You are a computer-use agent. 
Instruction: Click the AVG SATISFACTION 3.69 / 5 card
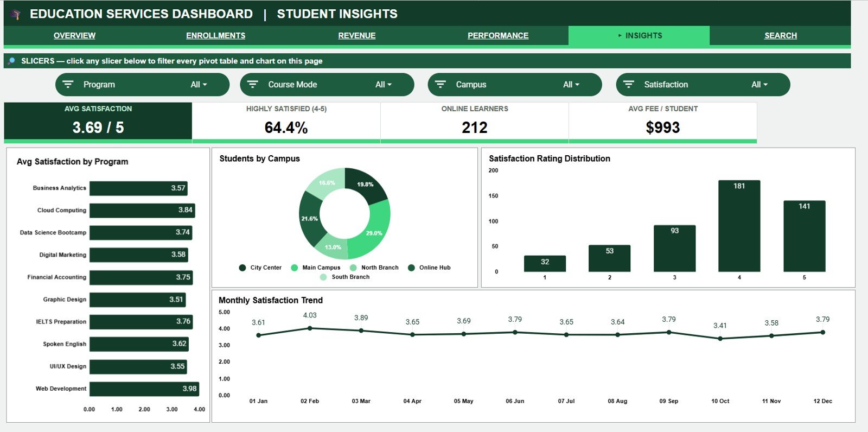pos(98,122)
